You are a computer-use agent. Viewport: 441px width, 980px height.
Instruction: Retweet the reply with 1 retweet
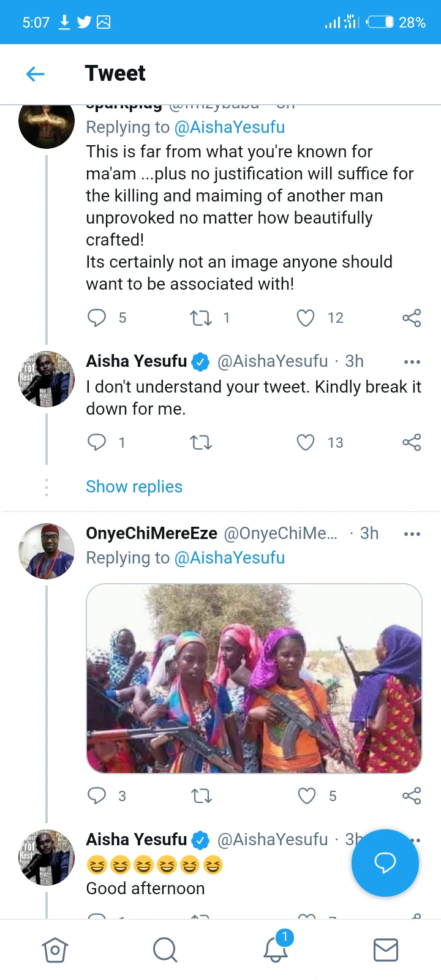click(201, 318)
